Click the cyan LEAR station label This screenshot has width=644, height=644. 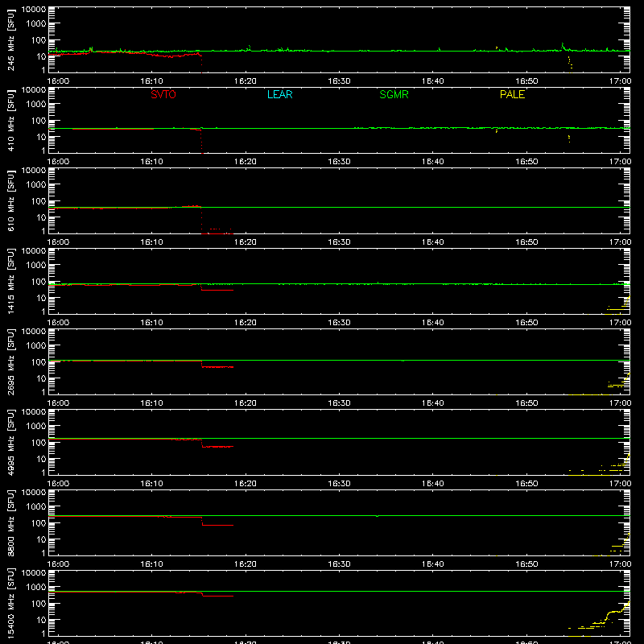tap(279, 94)
